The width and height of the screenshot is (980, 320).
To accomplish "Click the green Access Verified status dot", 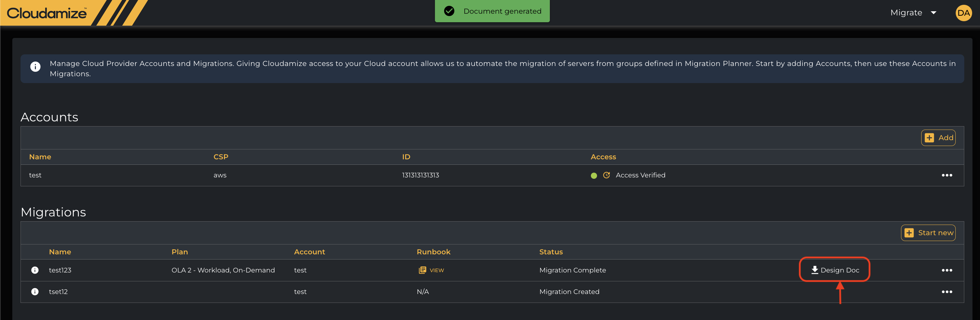I will pos(594,175).
